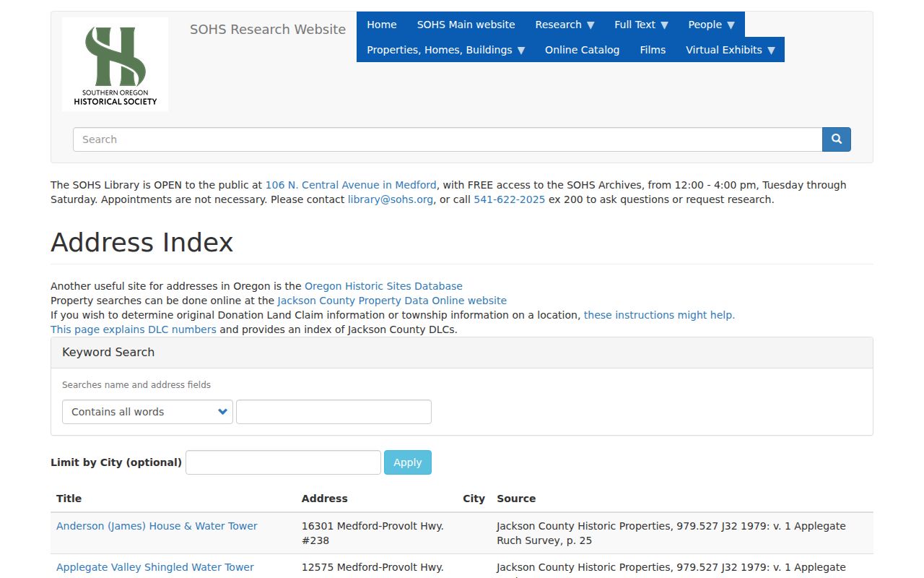Viewport: 924px width, 578px height.
Task: Open SOHS Main website menu item
Action: point(466,25)
